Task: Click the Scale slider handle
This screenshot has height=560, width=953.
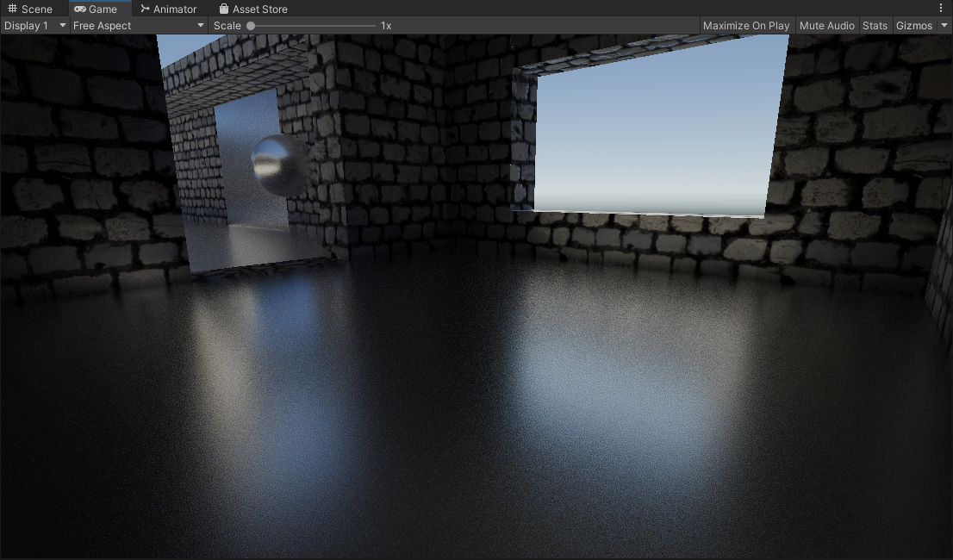Action: point(251,26)
